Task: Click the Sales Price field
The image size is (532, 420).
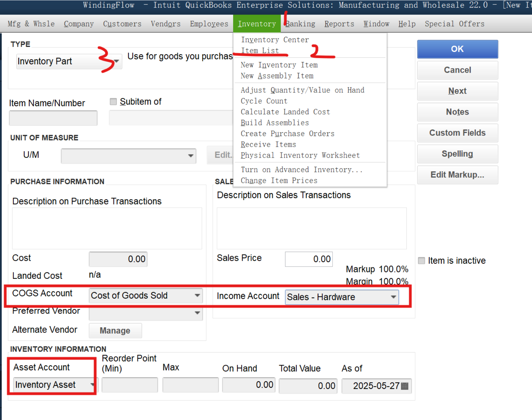Action: click(x=309, y=259)
